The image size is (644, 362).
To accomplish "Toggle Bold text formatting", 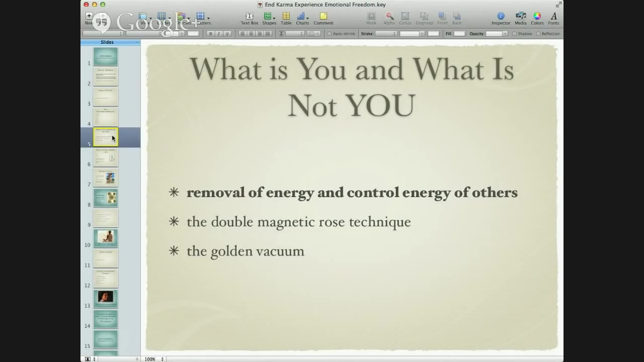I will tap(210, 34).
